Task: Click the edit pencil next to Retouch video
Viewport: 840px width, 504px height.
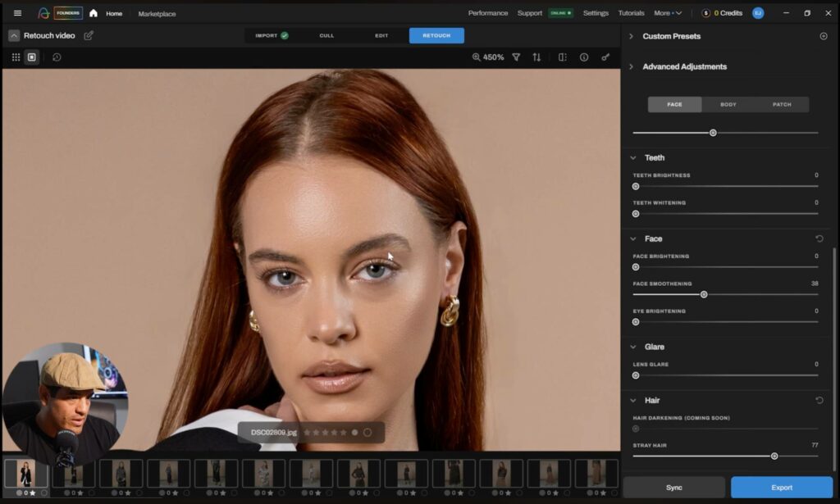Action: (x=90, y=35)
